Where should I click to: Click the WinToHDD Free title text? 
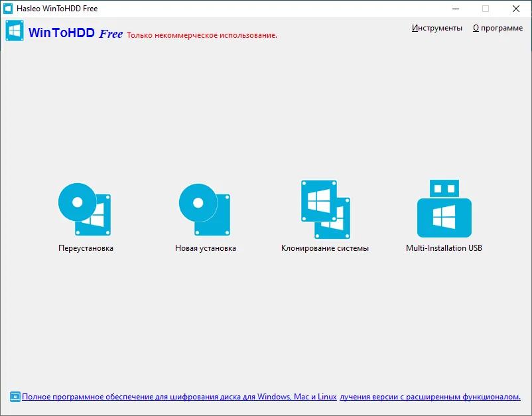[x=76, y=33]
